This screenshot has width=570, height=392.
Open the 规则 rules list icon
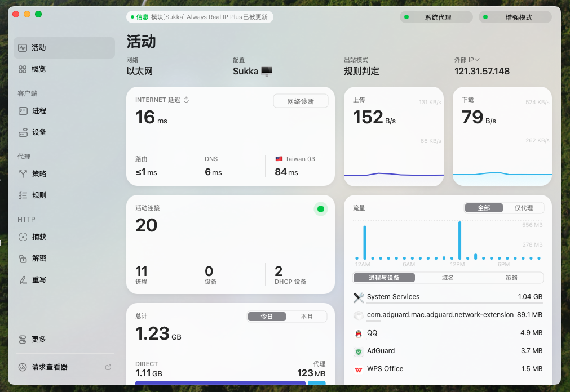coord(23,195)
